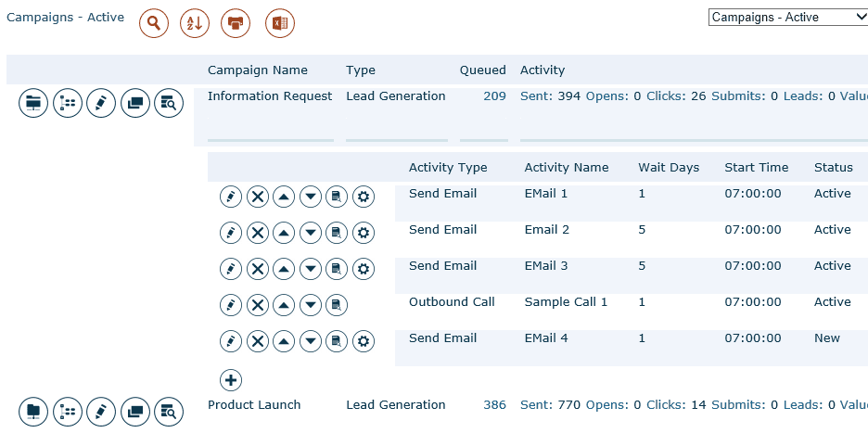Screen dimensions: 868x433
Task: Export list with the Excel icon
Action: pyautogui.click(x=280, y=23)
